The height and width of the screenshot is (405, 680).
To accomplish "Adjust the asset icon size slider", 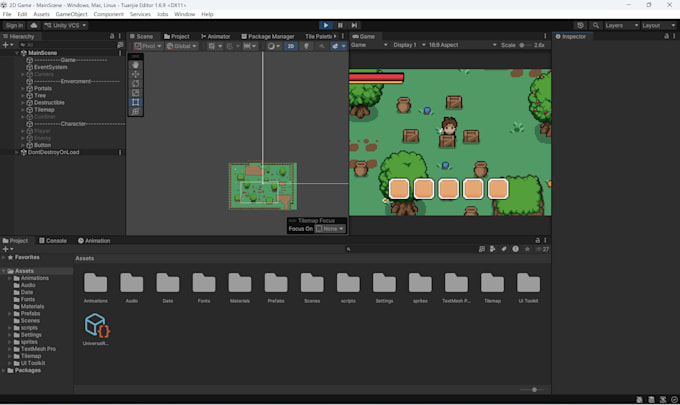I will 534,389.
